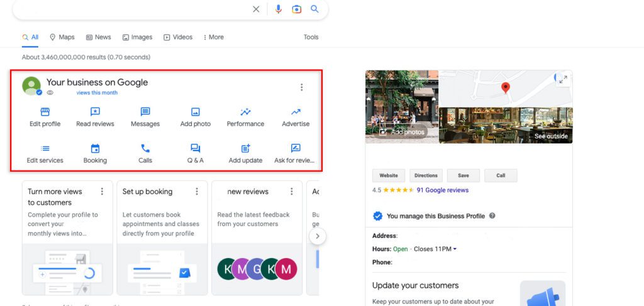644x306 pixels.
Task: Open business profile three-dot options menu
Action: click(x=302, y=88)
